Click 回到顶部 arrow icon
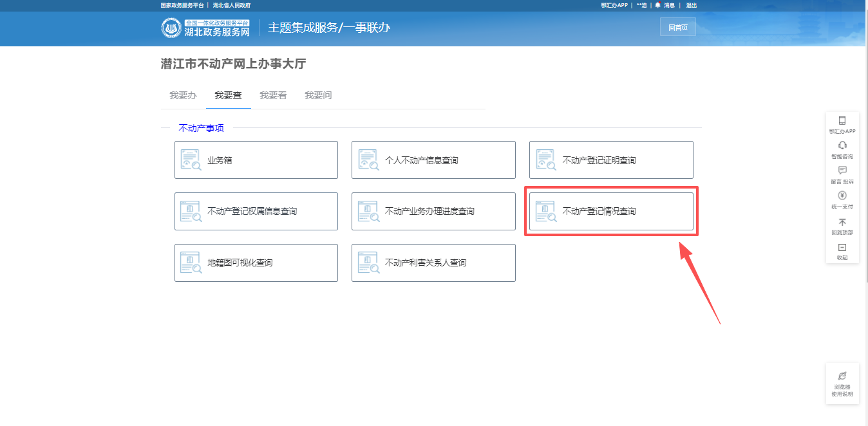This screenshot has width=868, height=426. (x=842, y=222)
